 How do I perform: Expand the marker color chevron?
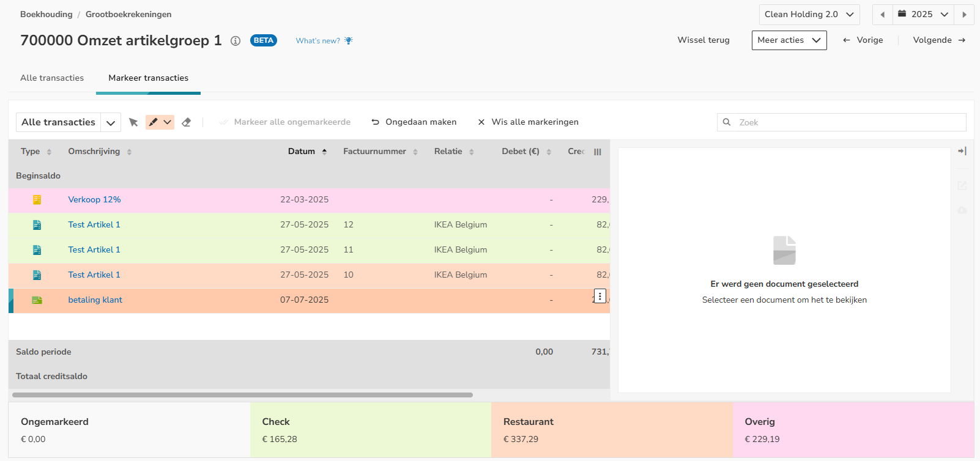[168, 122]
